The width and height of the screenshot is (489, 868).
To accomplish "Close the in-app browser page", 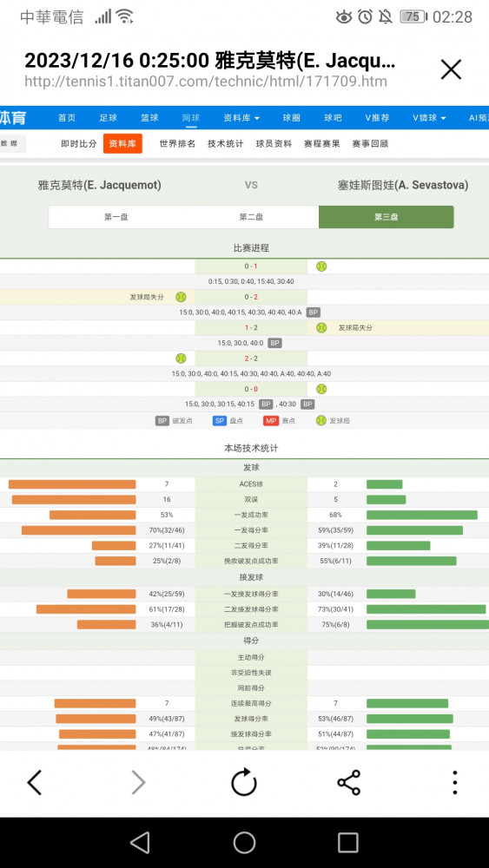I will tap(451, 69).
